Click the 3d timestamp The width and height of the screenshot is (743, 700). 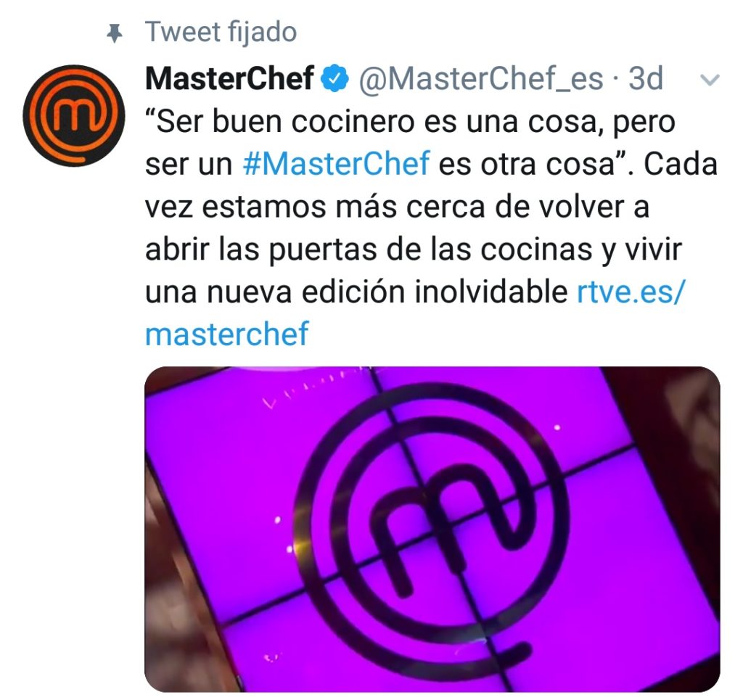coord(645,78)
